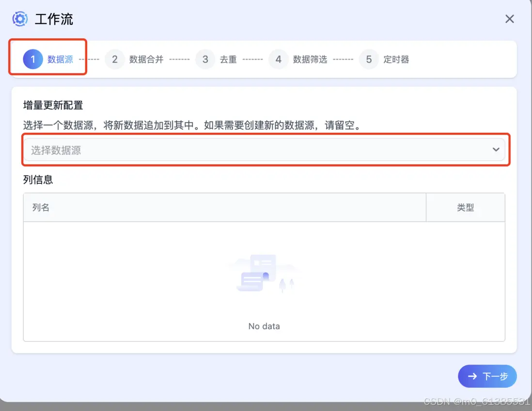The width and height of the screenshot is (532, 411).
Task: Click the 列名 column header
Action: pos(225,207)
